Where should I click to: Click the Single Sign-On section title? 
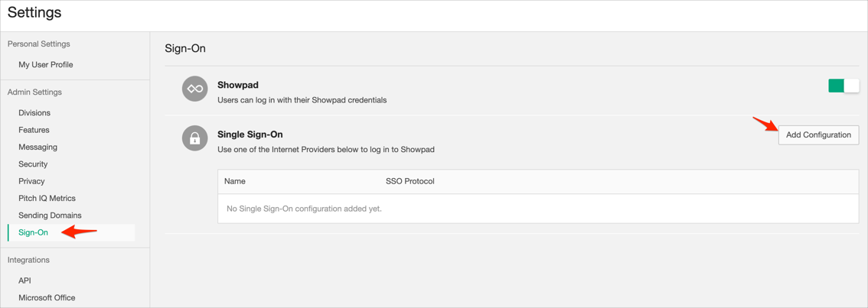(250, 135)
